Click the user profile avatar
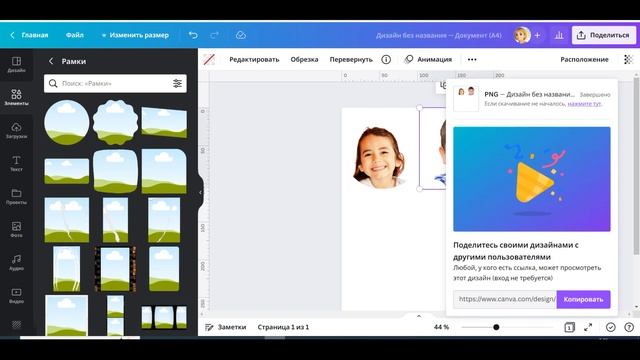Screen dimensions: 640x360 pos(522,35)
